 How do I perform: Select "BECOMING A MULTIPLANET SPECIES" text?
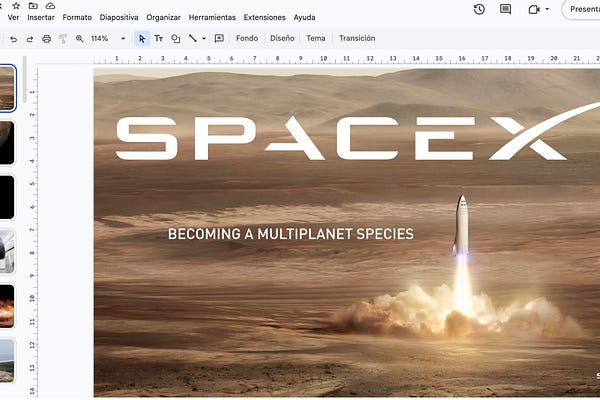[x=291, y=234]
